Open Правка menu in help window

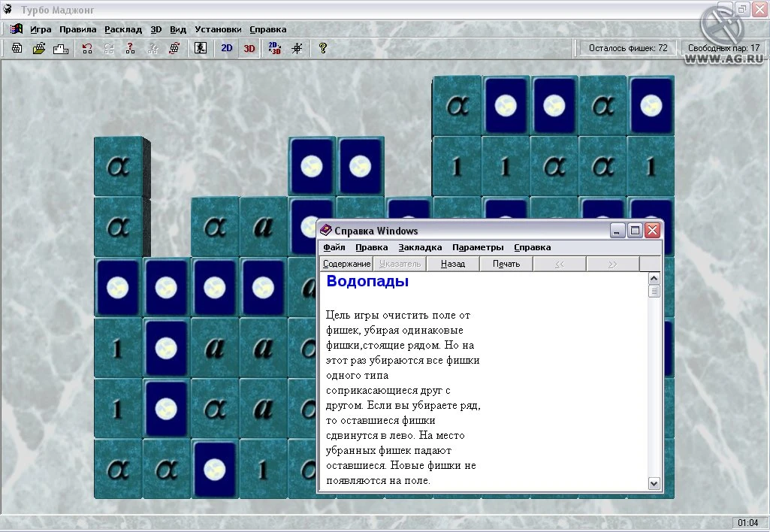coord(371,247)
